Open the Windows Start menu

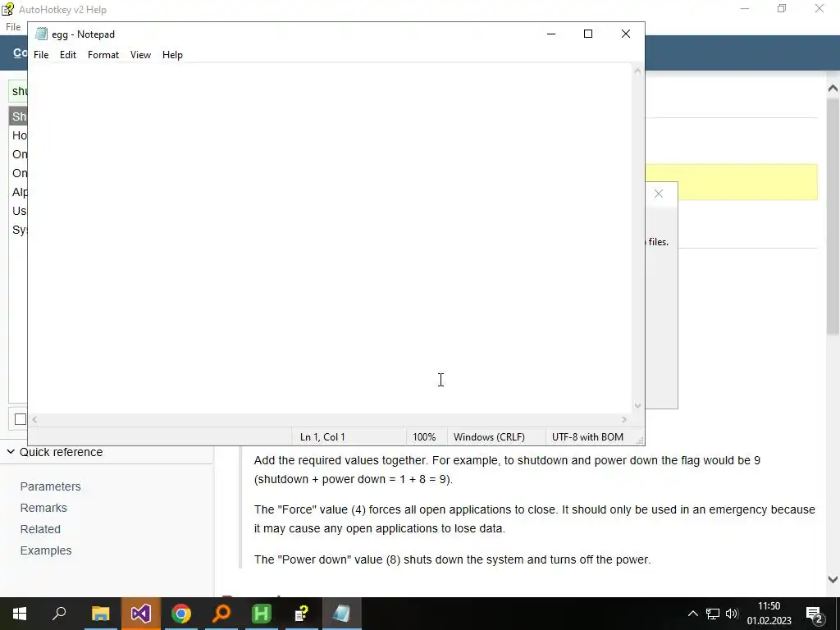(20, 614)
